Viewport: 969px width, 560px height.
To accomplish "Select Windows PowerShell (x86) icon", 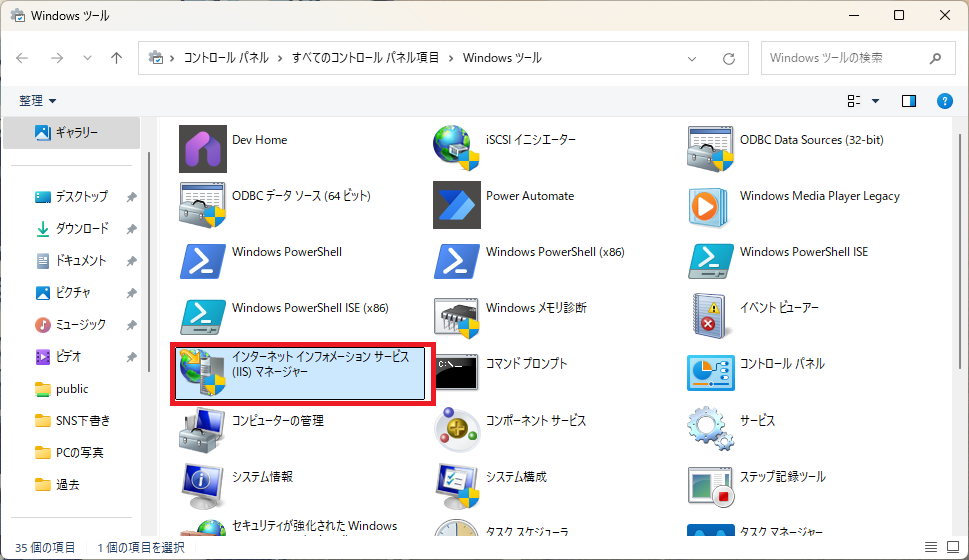I will [457, 261].
